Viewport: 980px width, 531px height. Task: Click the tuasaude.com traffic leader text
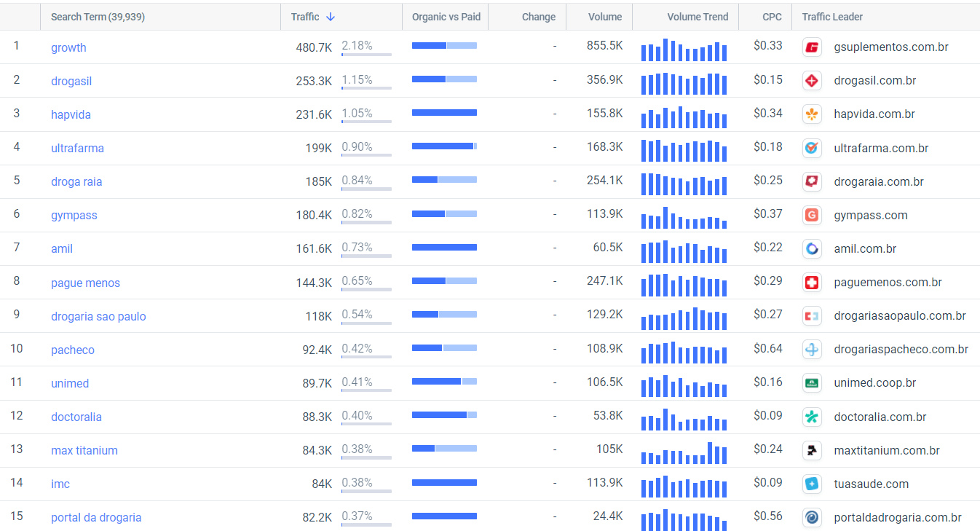(x=872, y=484)
